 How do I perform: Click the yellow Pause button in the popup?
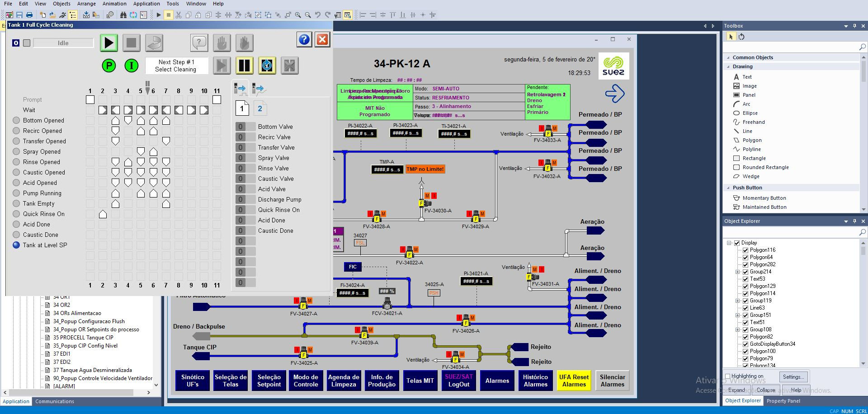(x=245, y=66)
